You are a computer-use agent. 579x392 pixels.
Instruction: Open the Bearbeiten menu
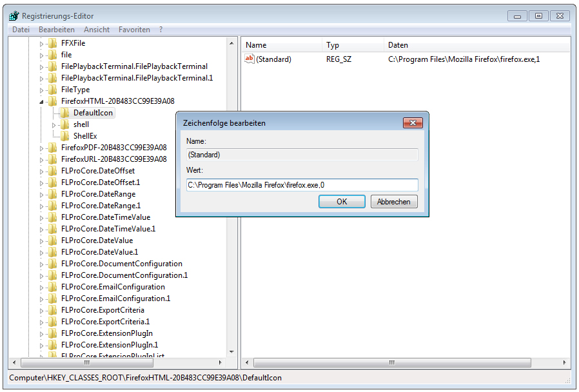[x=56, y=30]
